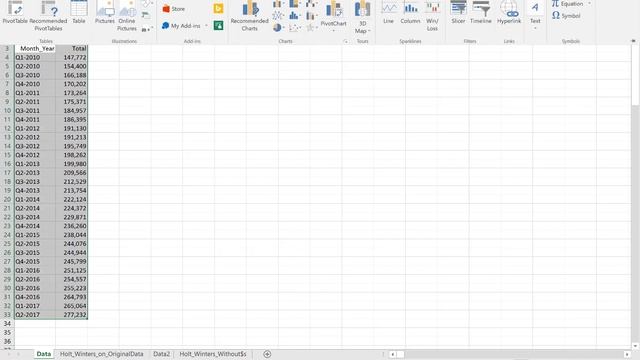This screenshot has height=360, width=640.
Task: Insert a SmartArt graphic
Action: (146, 16)
